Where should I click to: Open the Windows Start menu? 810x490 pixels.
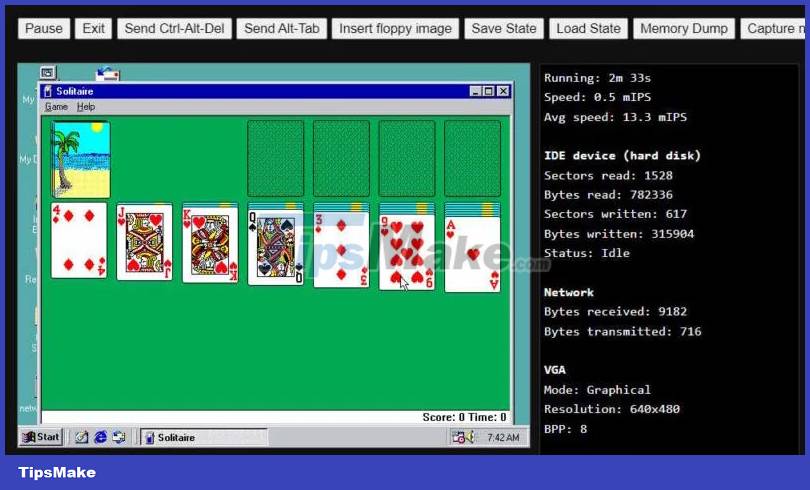pos(41,437)
